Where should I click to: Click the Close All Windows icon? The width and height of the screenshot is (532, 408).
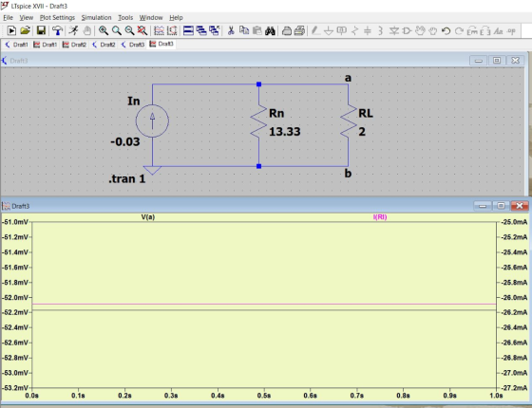(x=214, y=30)
